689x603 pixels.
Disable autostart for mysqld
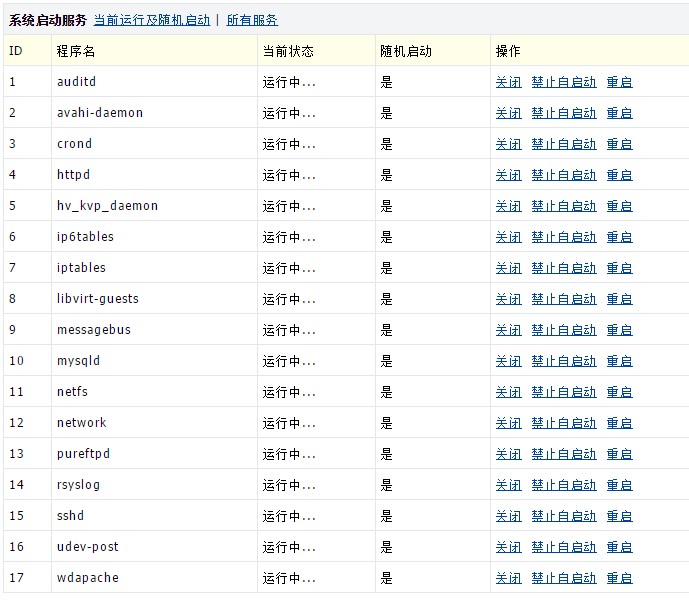point(564,361)
